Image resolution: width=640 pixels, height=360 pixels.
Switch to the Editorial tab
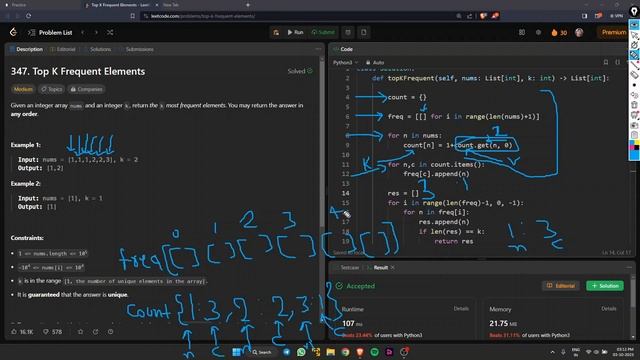(x=63, y=49)
